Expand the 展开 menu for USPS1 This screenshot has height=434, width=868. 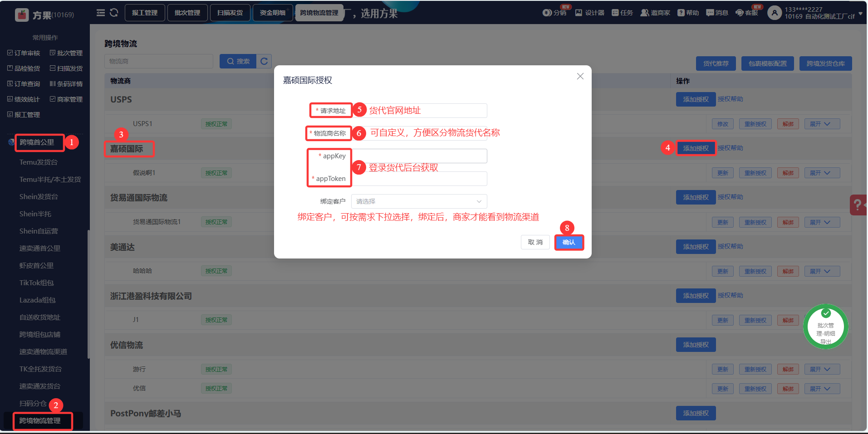pos(822,124)
